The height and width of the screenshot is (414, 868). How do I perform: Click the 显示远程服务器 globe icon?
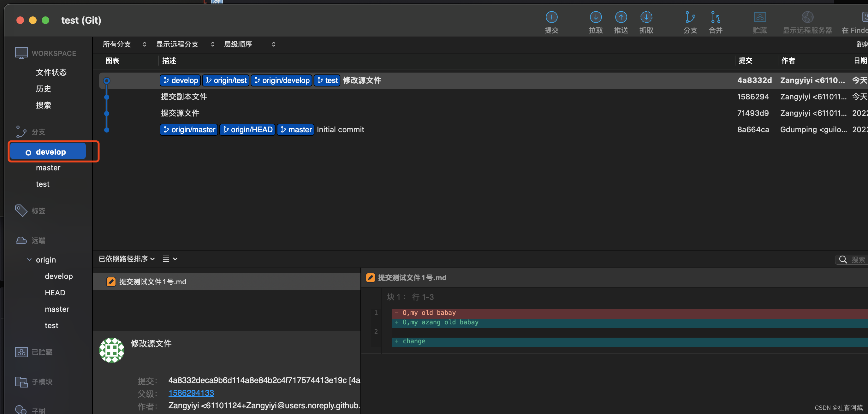coord(807,17)
